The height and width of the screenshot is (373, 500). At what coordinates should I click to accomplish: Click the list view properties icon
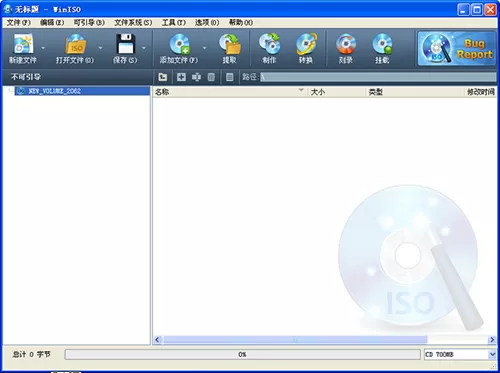click(229, 77)
